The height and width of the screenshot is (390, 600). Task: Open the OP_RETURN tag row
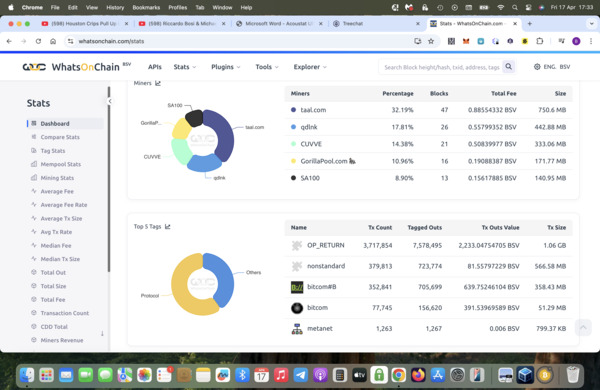[x=428, y=246]
